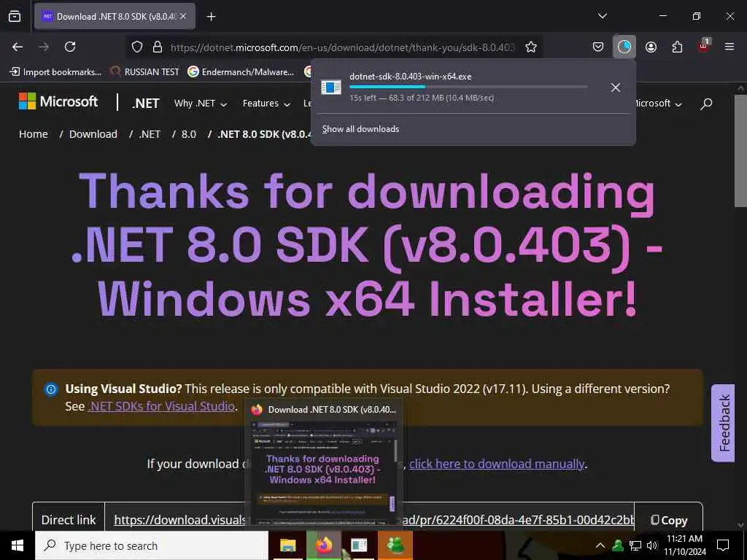Open File Explorer from taskbar
The width and height of the screenshot is (747, 560).
click(x=287, y=545)
